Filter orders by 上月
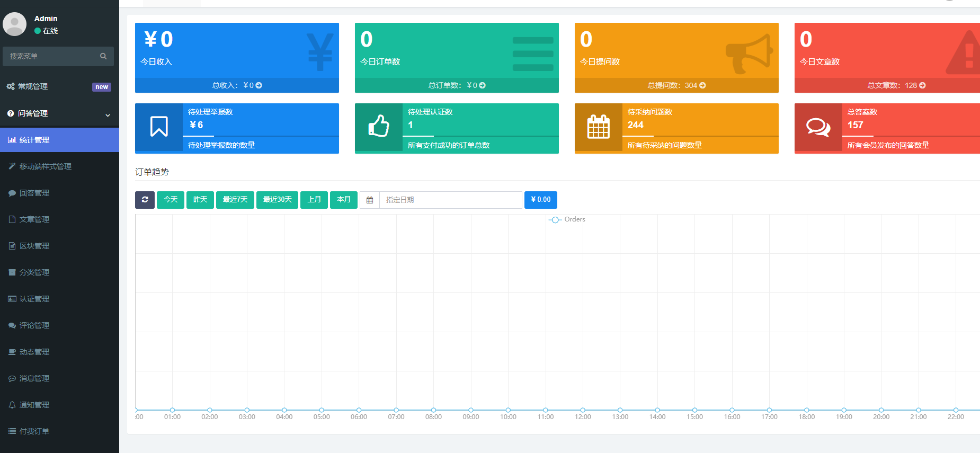Image resolution: width=980 pixels, height=453 pixels. [314, 200]
